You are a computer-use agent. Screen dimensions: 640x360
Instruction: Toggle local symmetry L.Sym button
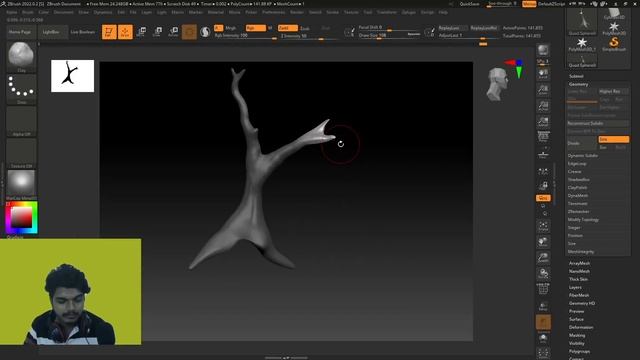point(543,172)
